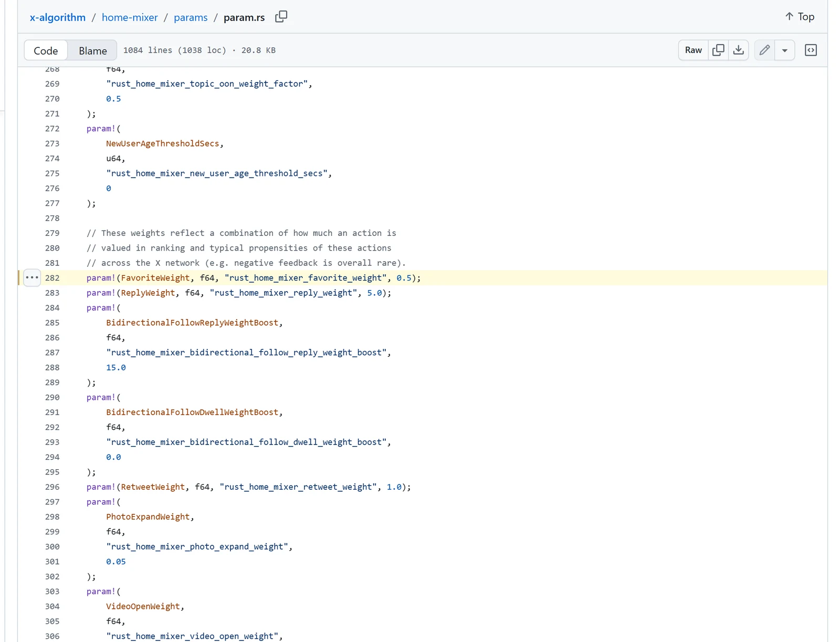Click "rust_home_mixer_new_user_age_threshold_secs" string
The height and width of the screenshot is (642, 840).
pyautogui.click(x=217, y=173)
